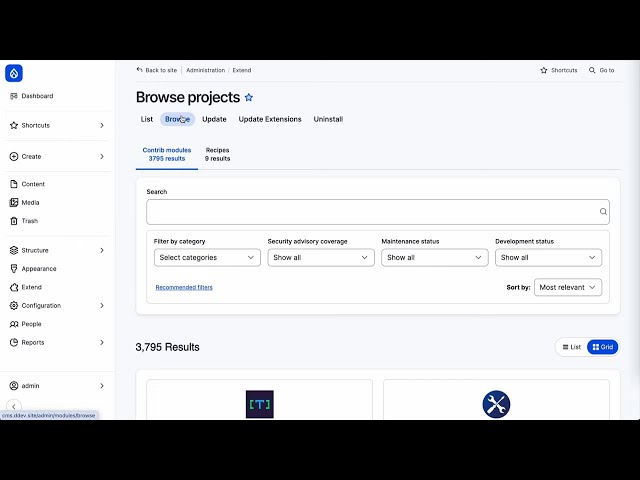Collapse sidebar with the round arrow button
The height and width of the screenshot is (480, 640).
coord(14,407)
